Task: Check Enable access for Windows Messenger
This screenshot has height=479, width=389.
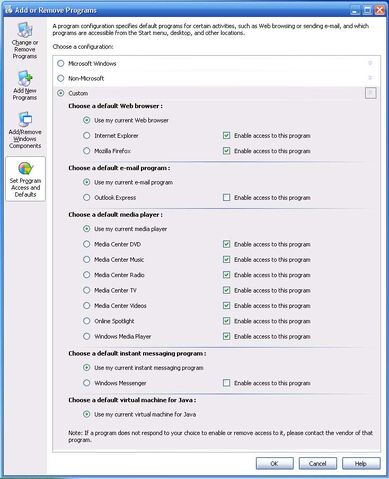Action: (226, 383)
